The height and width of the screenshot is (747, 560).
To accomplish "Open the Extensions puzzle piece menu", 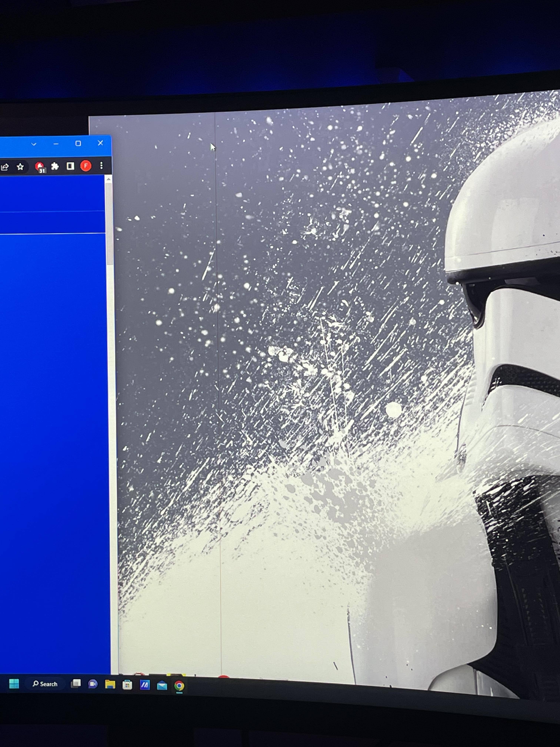I will tap(55, 166).
